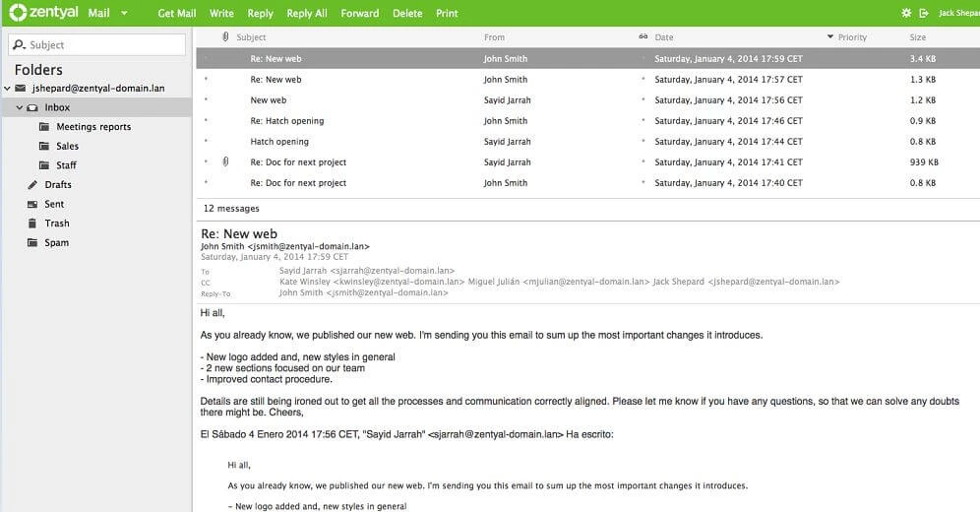Image resolution: width=980 pixels, height=512 pixels.
Task: Collapse the jshepard@zentyal-domain.lan account tree
Action: (7, 89)
